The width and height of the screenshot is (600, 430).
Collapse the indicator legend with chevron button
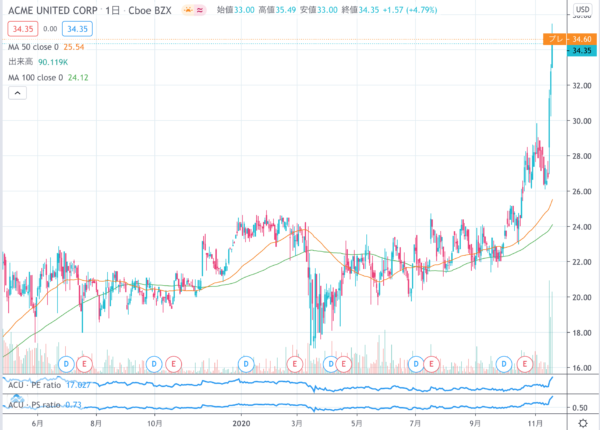(18, 93)
